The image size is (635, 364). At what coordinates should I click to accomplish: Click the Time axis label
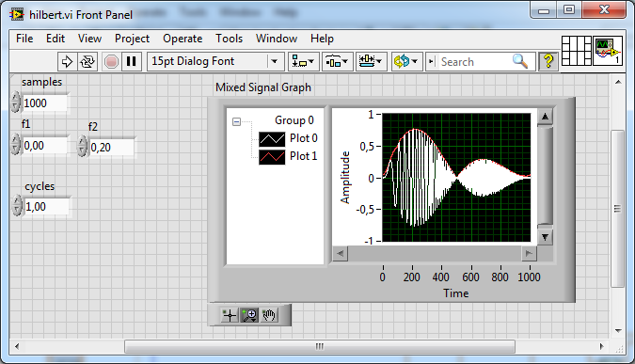coord(456,293)
